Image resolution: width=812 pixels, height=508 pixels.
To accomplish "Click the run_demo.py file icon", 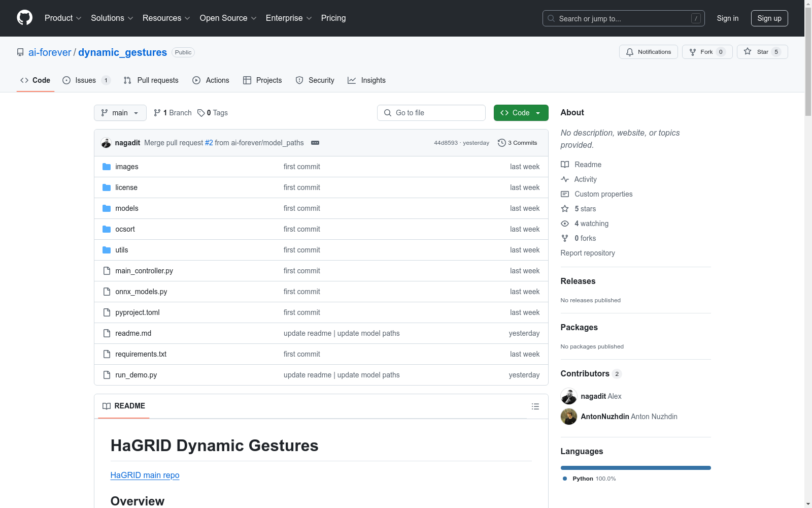I will coord(107,375).
